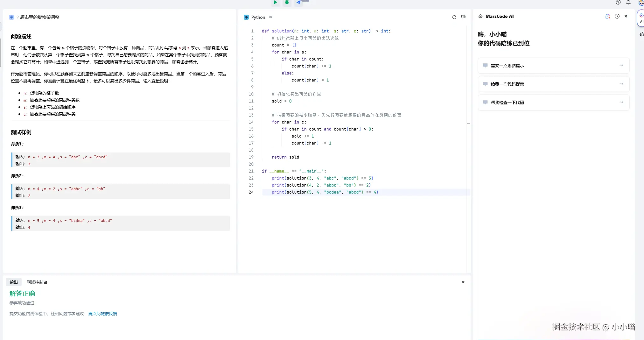644x340 pixels.
Task: Toggle the AI sidebar tab on the right edge
Action: click(x=641, y=18)
